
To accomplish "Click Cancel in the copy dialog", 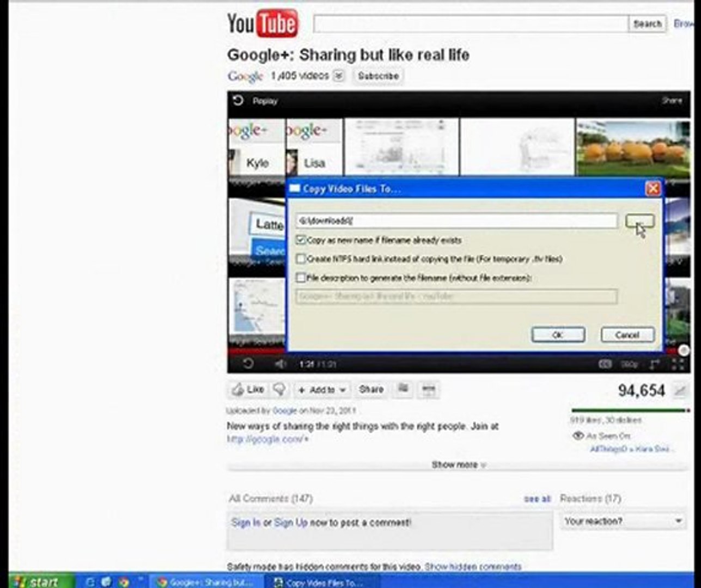I will (x=627, y=335).
